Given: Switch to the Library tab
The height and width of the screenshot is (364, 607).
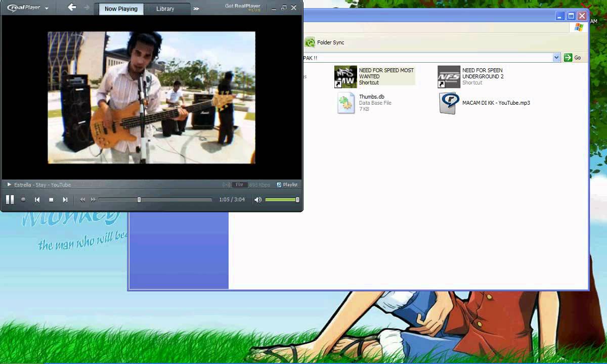Looking at the screenshot, I should (165, 9).
